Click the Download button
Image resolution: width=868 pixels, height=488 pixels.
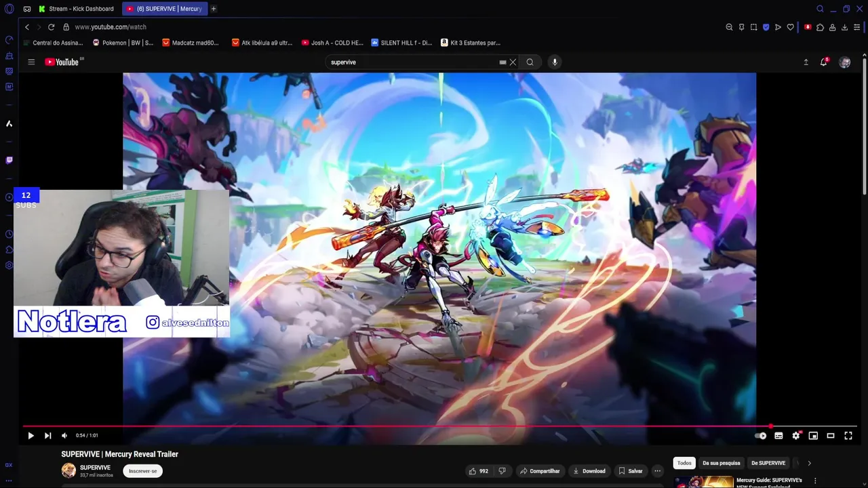coord(589,471)
